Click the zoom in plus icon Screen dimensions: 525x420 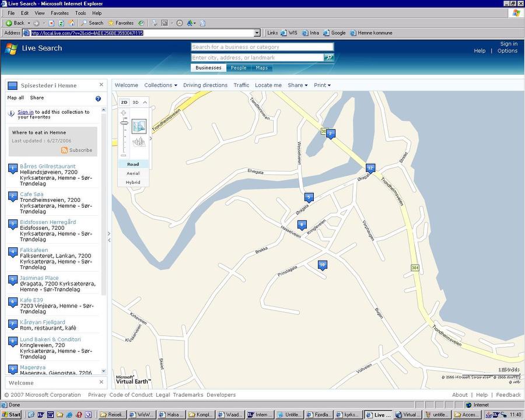click(124, 113)
